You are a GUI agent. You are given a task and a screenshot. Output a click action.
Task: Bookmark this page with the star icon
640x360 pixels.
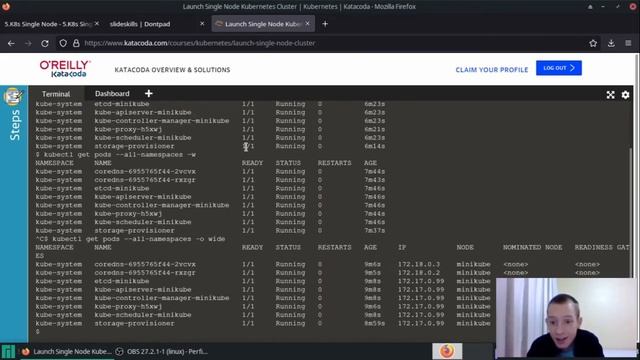tap(593, 43)
